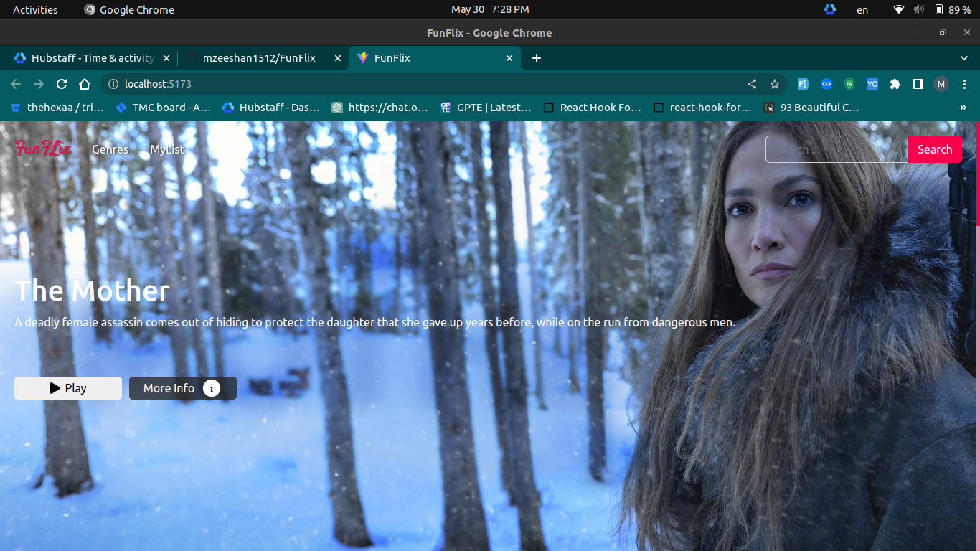980x551 pixels.
Task: Close the Hubstaff tab
Action: [x=166, y=58]
